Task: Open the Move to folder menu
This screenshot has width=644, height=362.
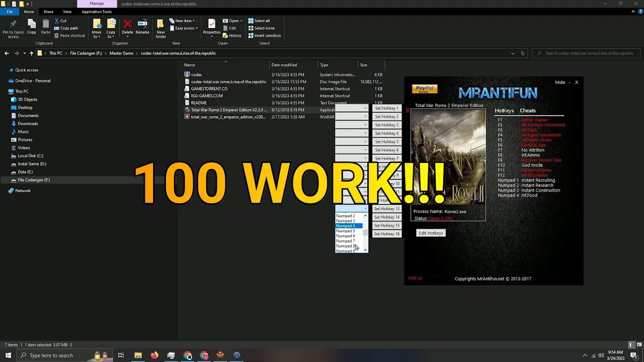Action: [97, 28]
